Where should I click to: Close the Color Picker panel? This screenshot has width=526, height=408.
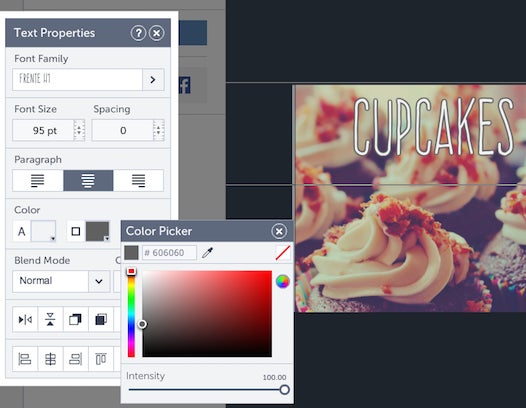[x=279, y=231]
